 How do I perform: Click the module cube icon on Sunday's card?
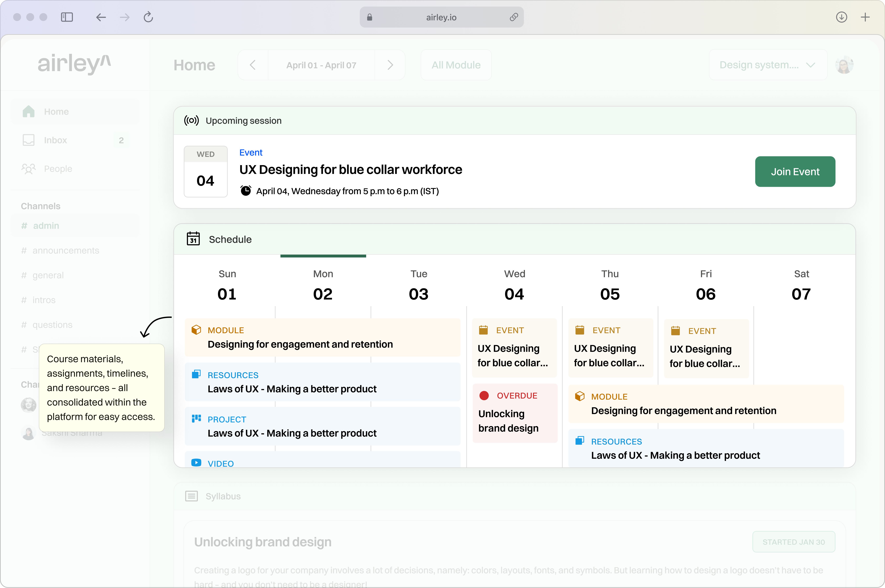click(x=196, y=330)
